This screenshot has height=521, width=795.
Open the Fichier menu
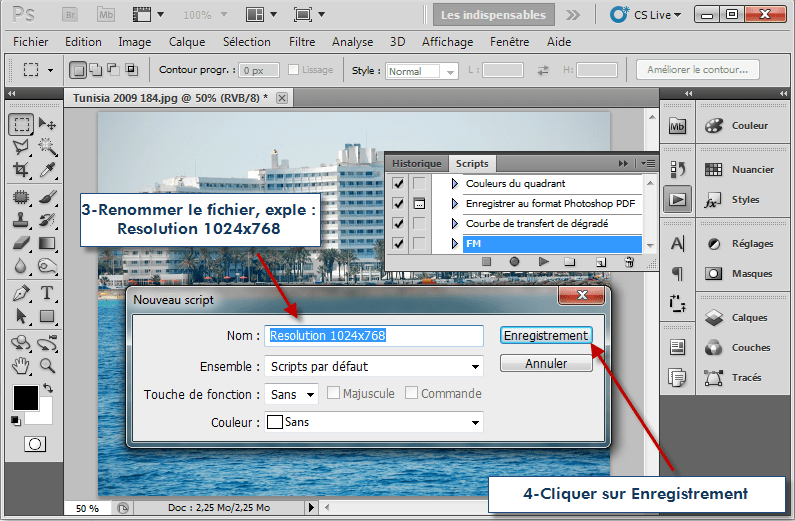(x=30, y=42)
